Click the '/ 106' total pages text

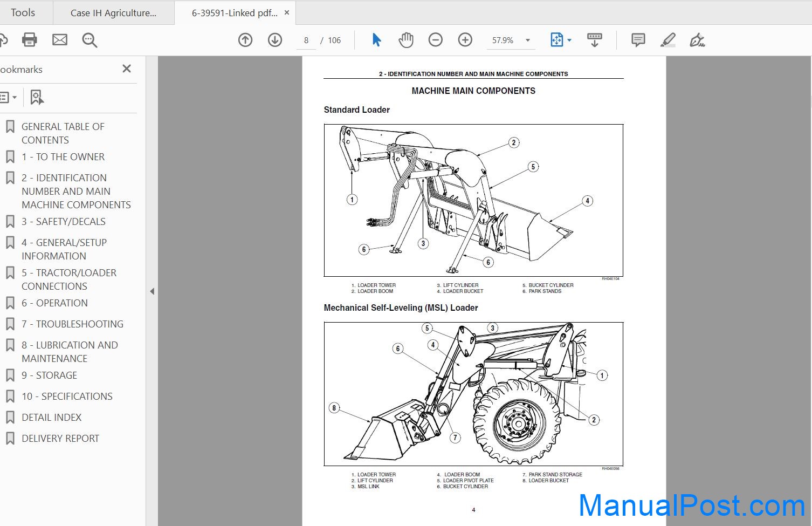point(331,40)
